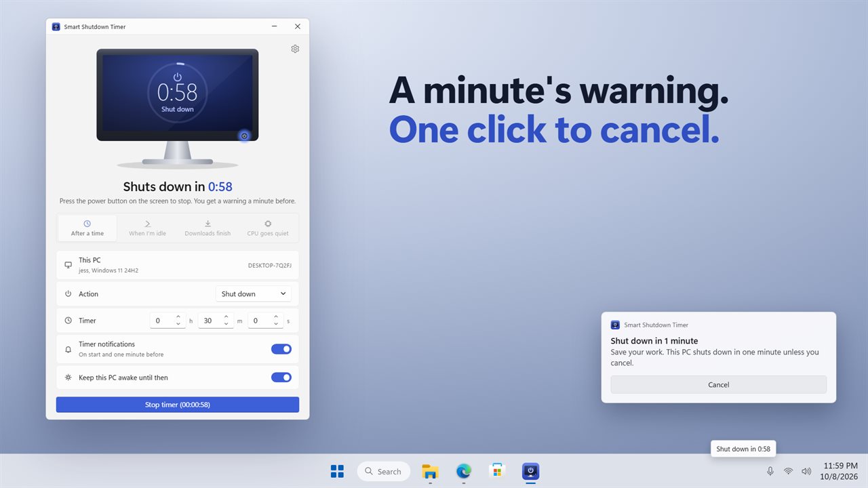Click the microphone tray icon
The image size is (868, 488).
770,471
